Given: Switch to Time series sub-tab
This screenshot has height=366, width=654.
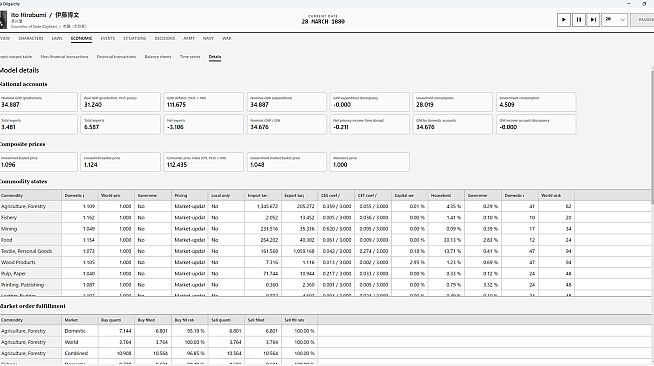Looking at the screenshot, I should (x=190, y=57).
